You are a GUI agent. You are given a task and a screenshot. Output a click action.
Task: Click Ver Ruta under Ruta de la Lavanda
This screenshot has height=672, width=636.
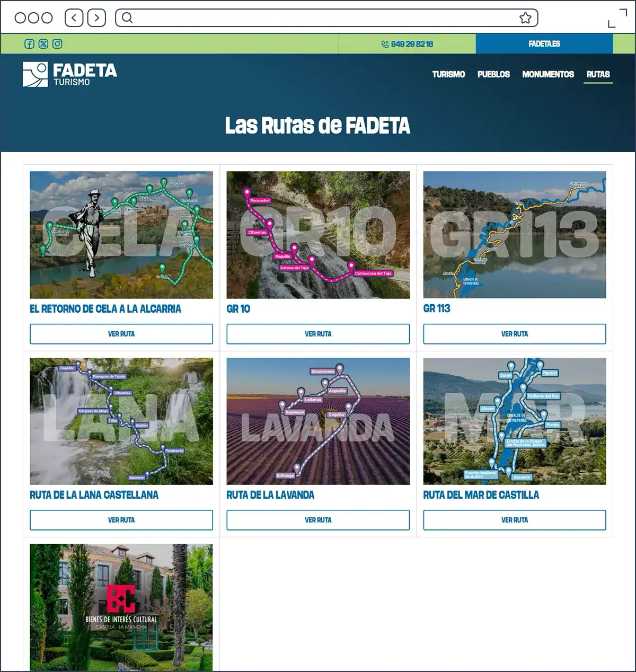(x=318, y=520)
